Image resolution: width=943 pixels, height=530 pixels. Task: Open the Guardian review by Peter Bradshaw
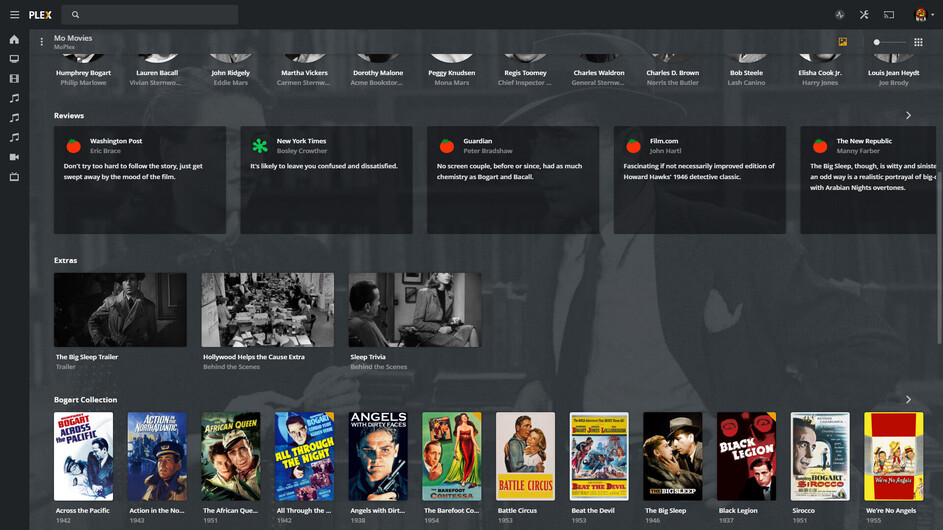(x=513, y=180)
